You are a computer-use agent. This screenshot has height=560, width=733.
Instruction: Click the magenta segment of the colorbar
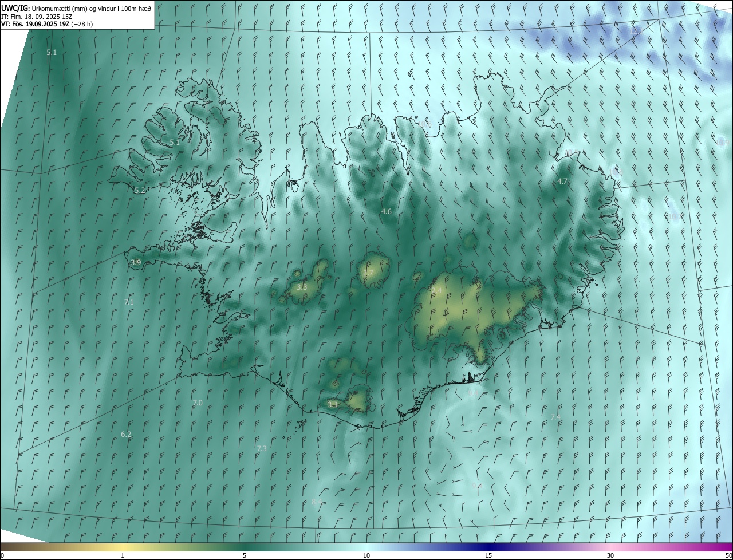click(x=719, y=546)
